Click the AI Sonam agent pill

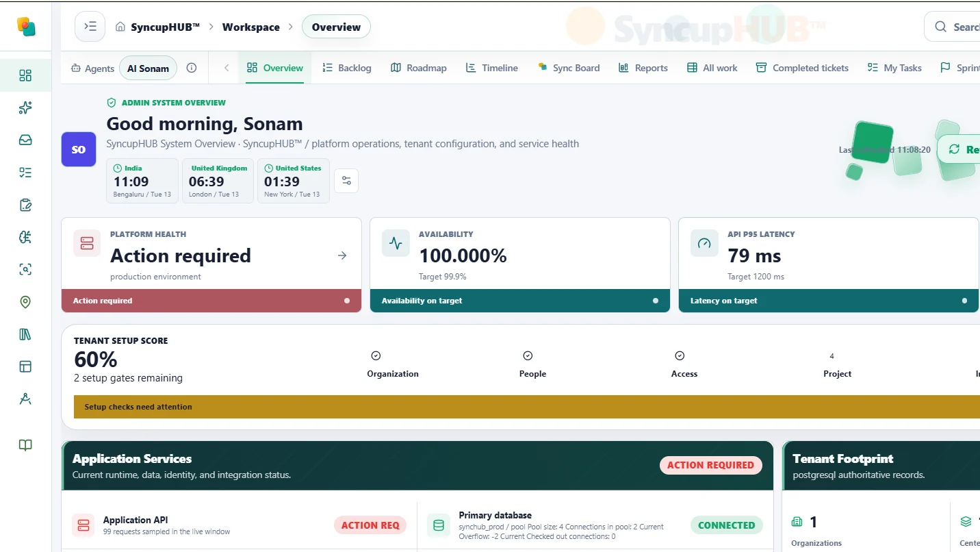click(x=148, y=68)
